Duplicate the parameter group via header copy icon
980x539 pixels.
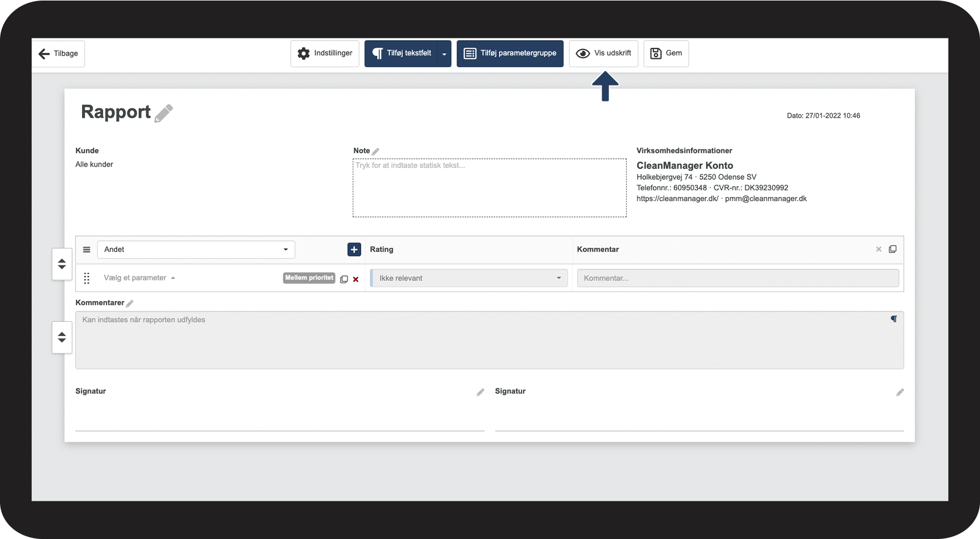[x=892, y=249]
